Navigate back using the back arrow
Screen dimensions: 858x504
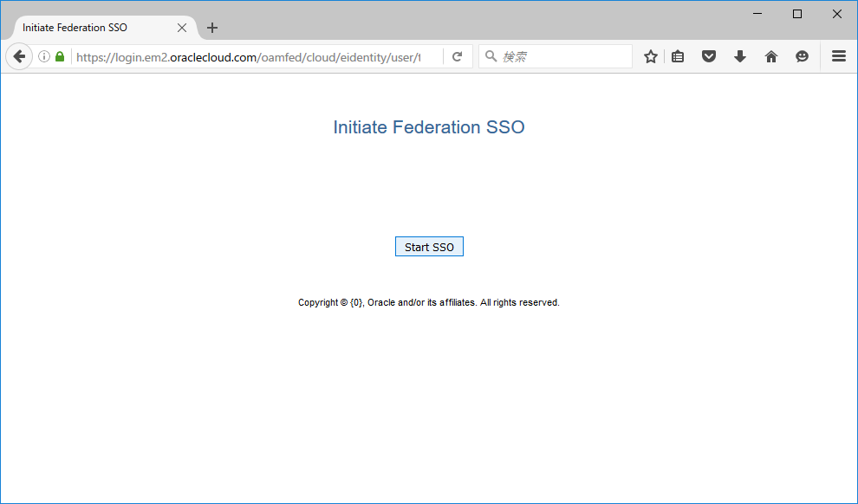tap(18, 55)
